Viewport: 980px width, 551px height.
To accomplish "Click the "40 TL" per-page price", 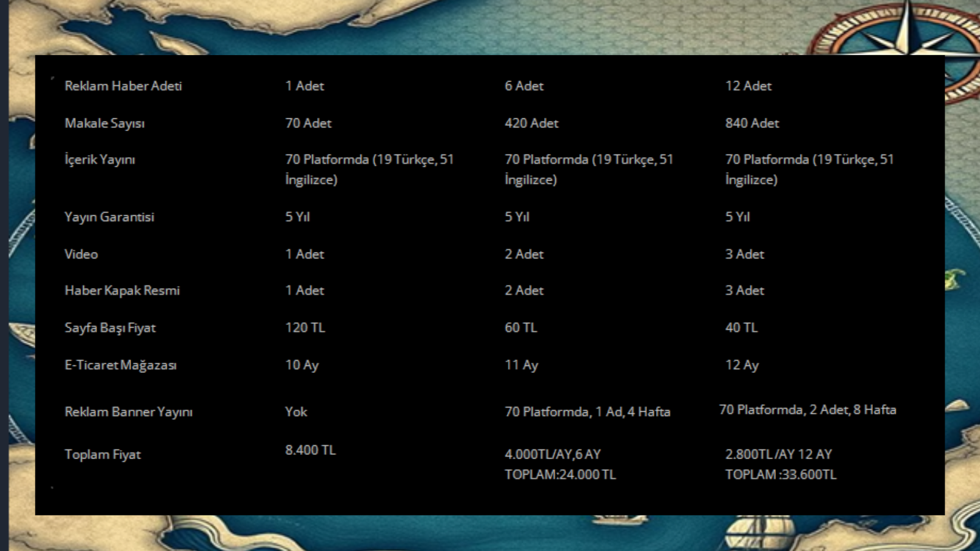I will point(741,328).
